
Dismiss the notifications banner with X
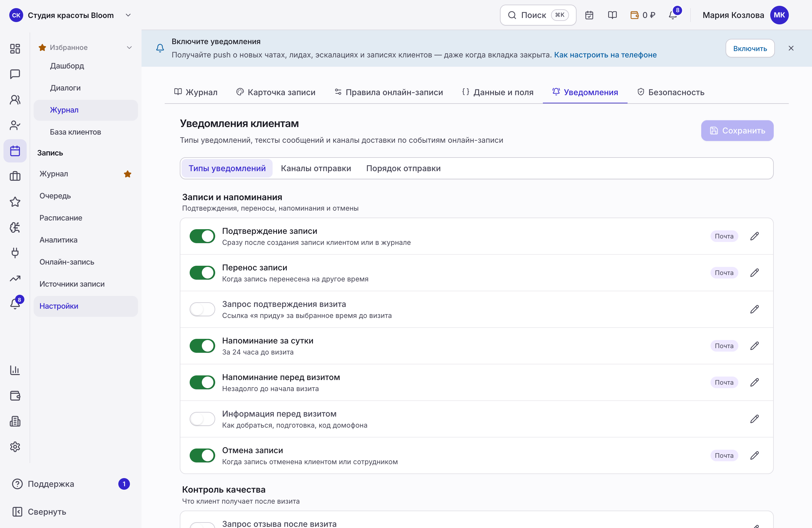point(791,48)
